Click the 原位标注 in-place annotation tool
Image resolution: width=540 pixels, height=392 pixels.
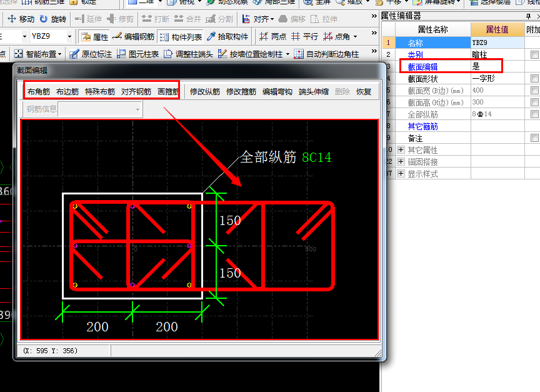tap(91, 54)
